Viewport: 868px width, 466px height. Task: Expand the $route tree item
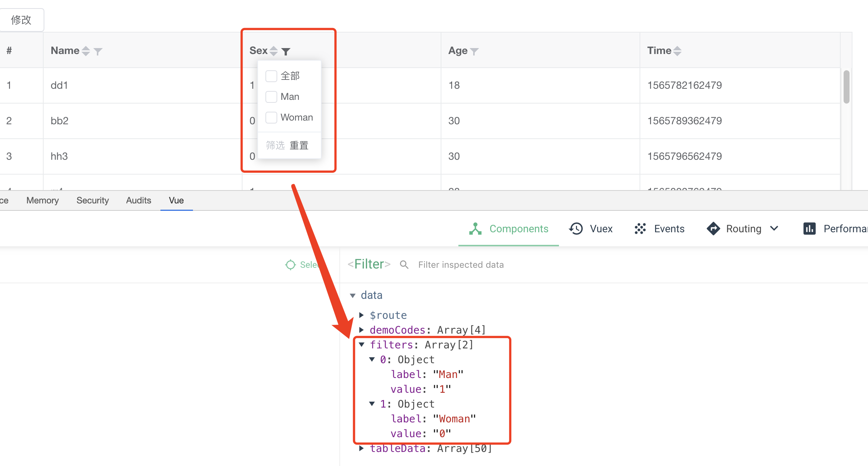click(362, 315)
